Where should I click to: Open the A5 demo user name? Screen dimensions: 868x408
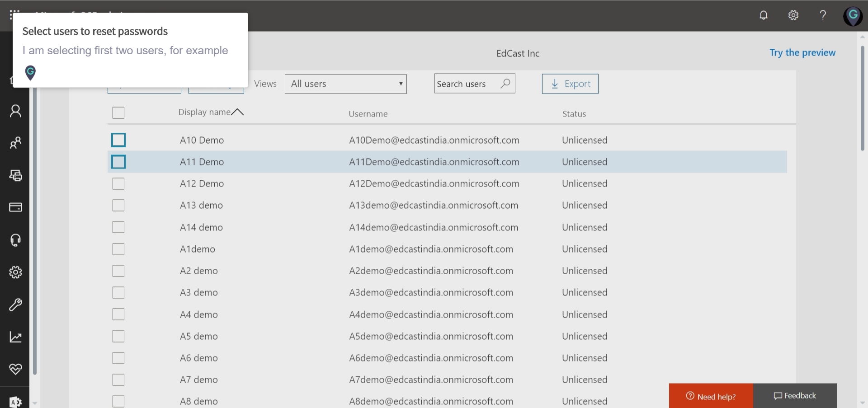click(199, 336)
